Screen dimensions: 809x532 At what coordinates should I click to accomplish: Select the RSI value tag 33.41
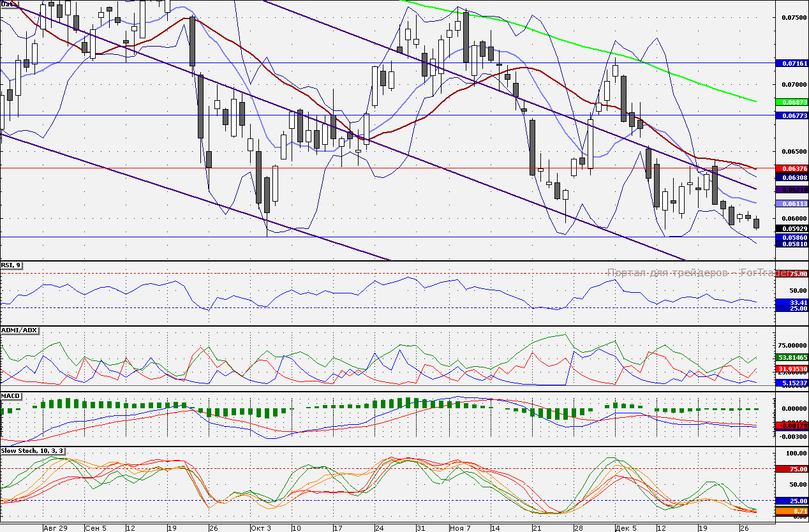(x=791, y=302)
